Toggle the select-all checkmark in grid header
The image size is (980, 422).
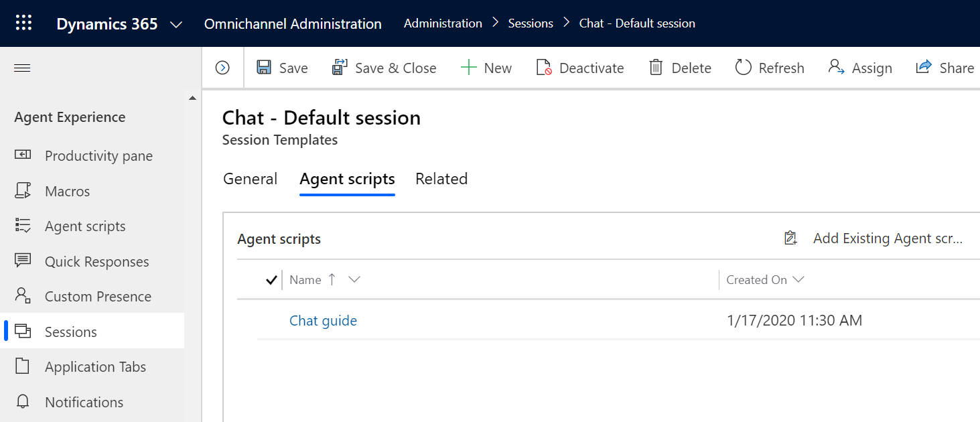pos(271,280)
